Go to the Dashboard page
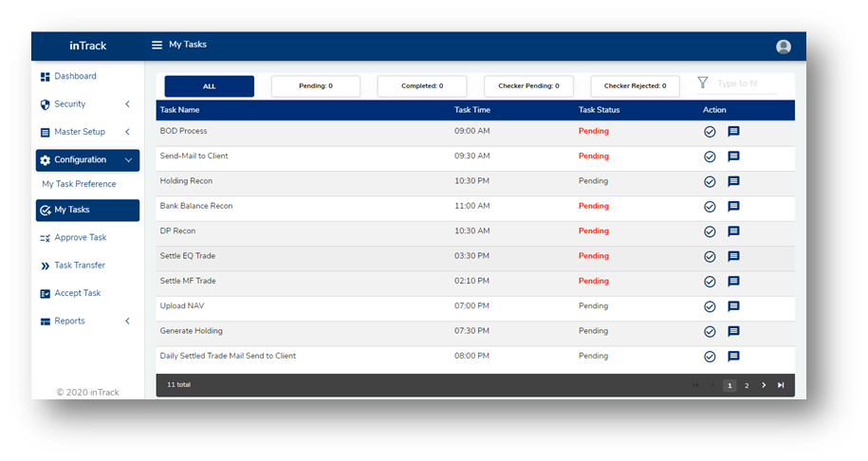 coord(74,76)
